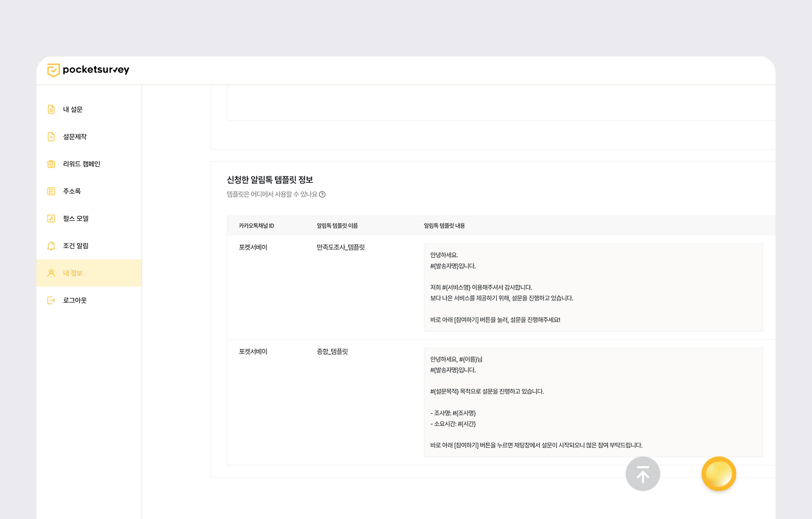Viewport: 812px width, 519px height.
Task: Click the bell icon for 조건 알림
Action: pos(51,246)
